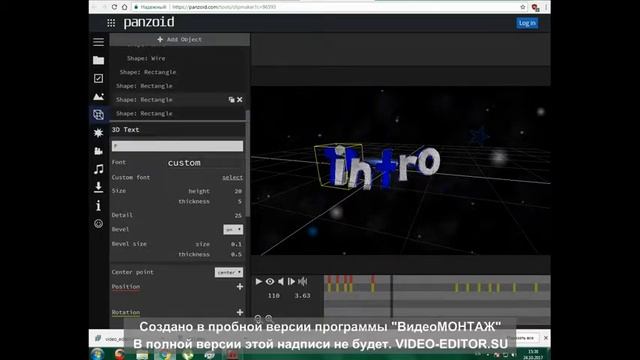Viewport: 640px width, 360px height.
Task: Select the first Shape: Rectangle item below Wire
Action: pyautogui.click(x=148, y=72)
